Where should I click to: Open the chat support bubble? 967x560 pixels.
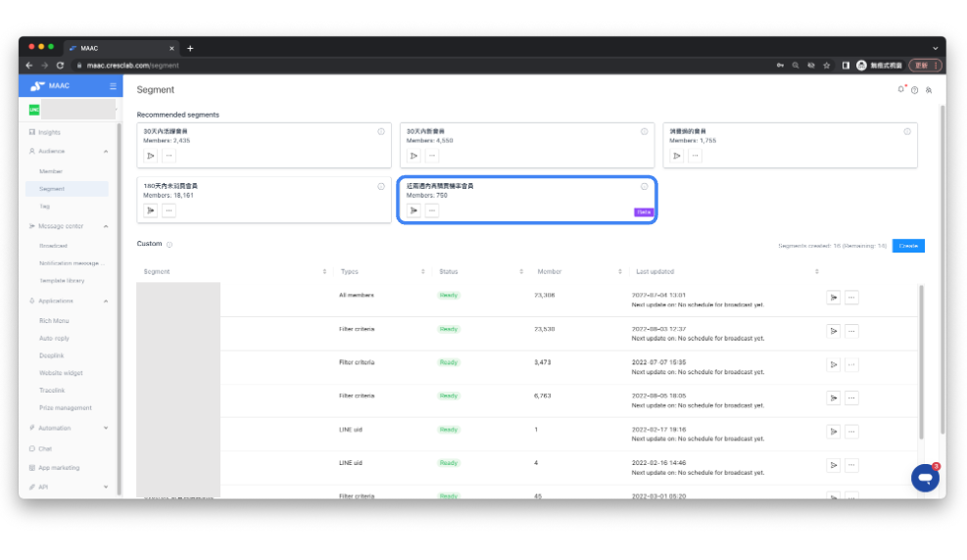pyautogui.click(x=924, y=477)
